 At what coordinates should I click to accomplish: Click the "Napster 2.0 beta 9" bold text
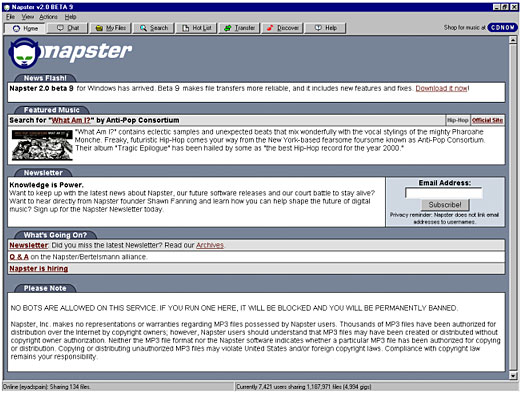41,88
